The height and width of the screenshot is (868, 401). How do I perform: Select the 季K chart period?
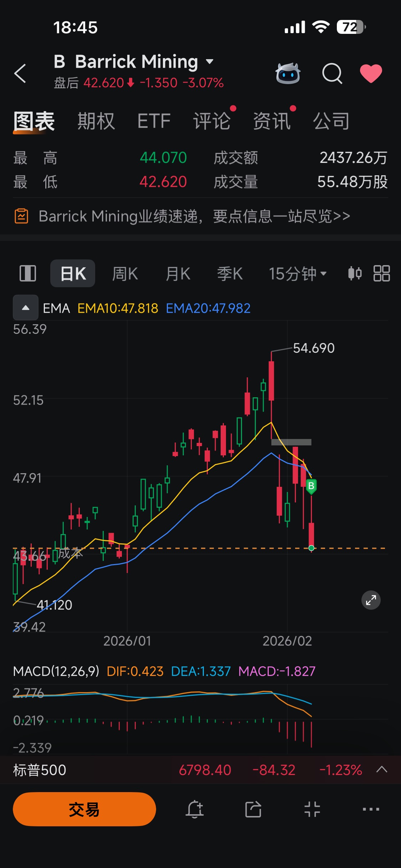230,274
